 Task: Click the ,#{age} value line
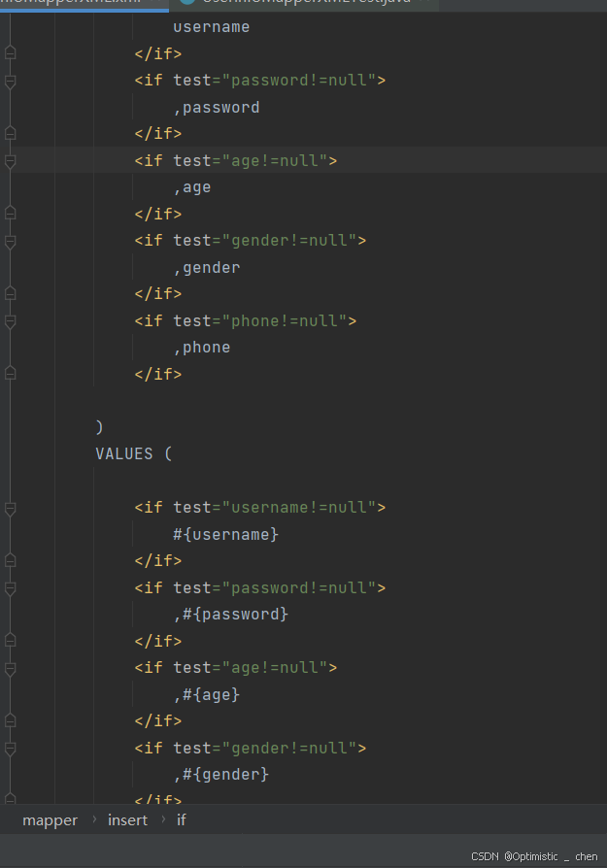[207, 695]
